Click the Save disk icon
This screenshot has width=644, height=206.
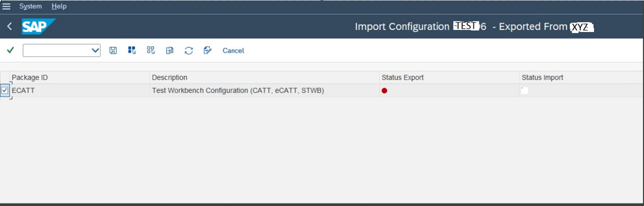click(x=113, y=50)
